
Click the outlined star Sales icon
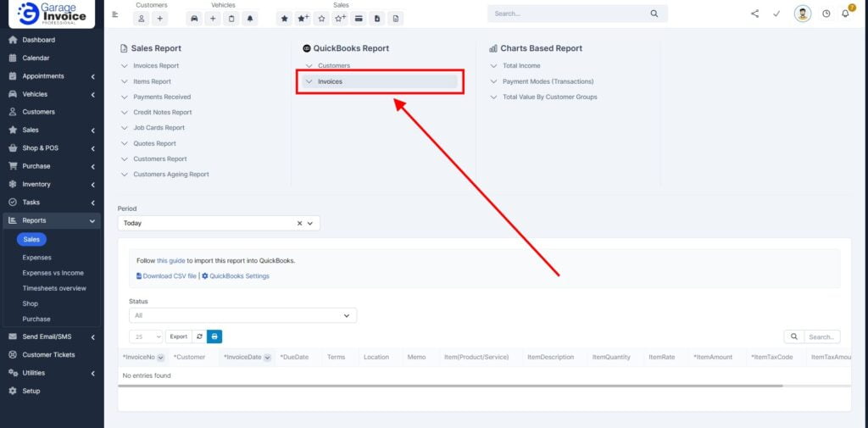tap(321, 19)
